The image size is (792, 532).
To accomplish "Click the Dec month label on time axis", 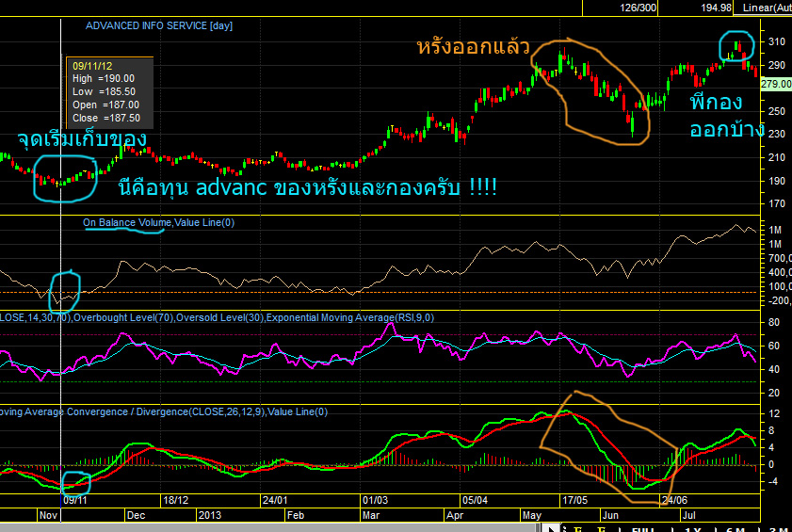I will [136, 515].
